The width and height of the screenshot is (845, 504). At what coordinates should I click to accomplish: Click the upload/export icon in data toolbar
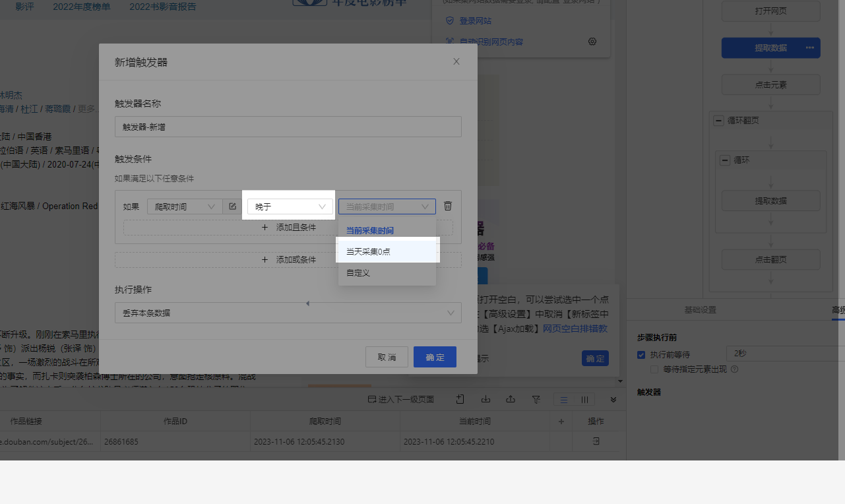511,399
